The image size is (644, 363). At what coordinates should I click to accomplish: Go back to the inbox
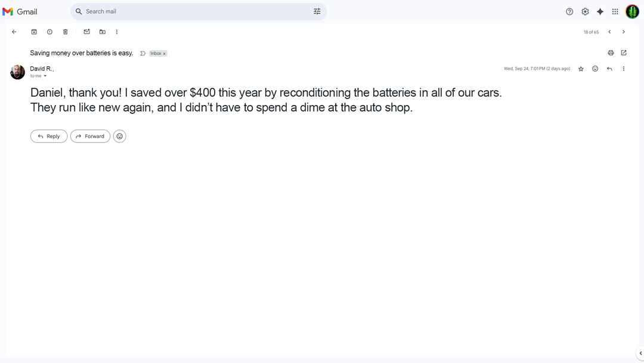pyautogui.click(x=14, y=32)
